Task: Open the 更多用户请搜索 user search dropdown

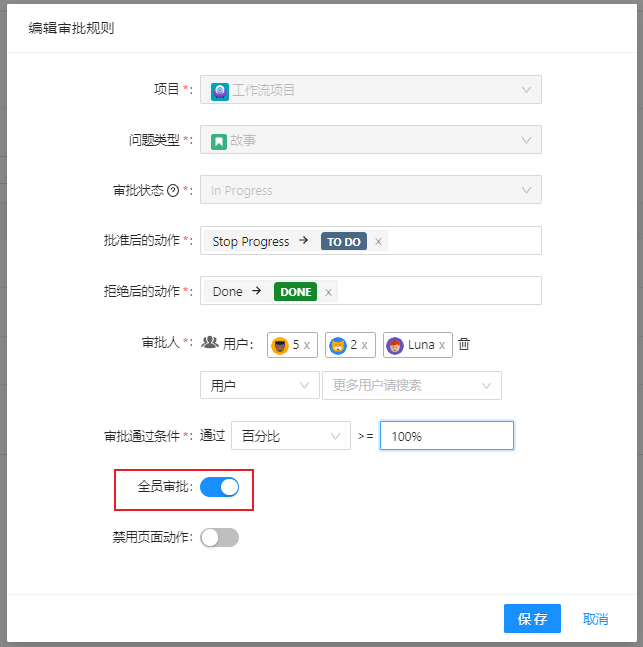Action: coord(411,385)
